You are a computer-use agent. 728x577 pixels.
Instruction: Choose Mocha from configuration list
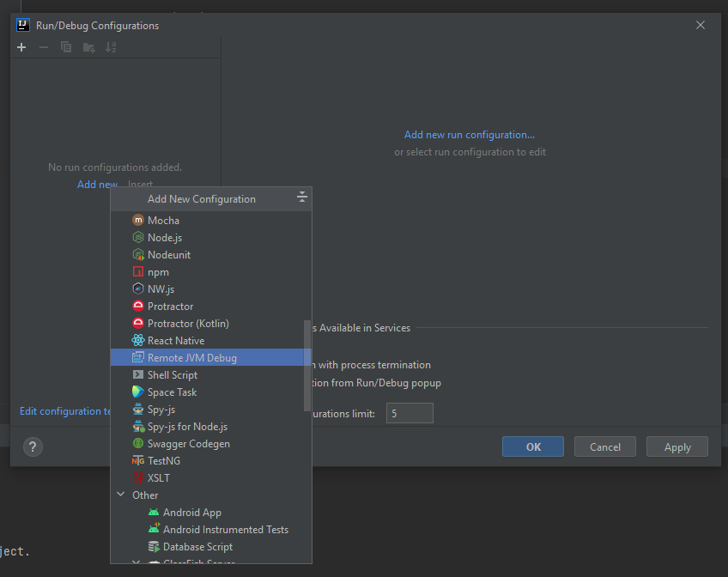click(211, 220)
